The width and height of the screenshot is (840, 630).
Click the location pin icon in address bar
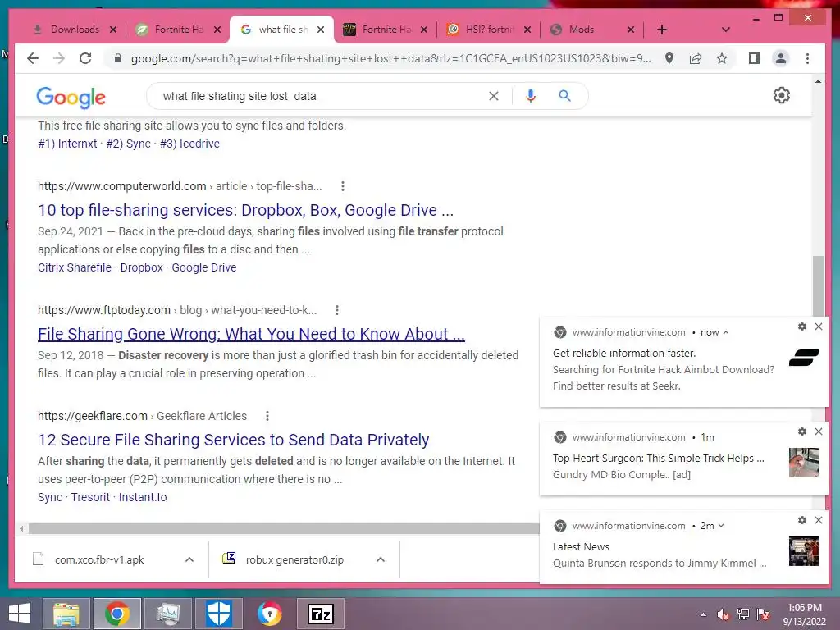tap(669, 58)
